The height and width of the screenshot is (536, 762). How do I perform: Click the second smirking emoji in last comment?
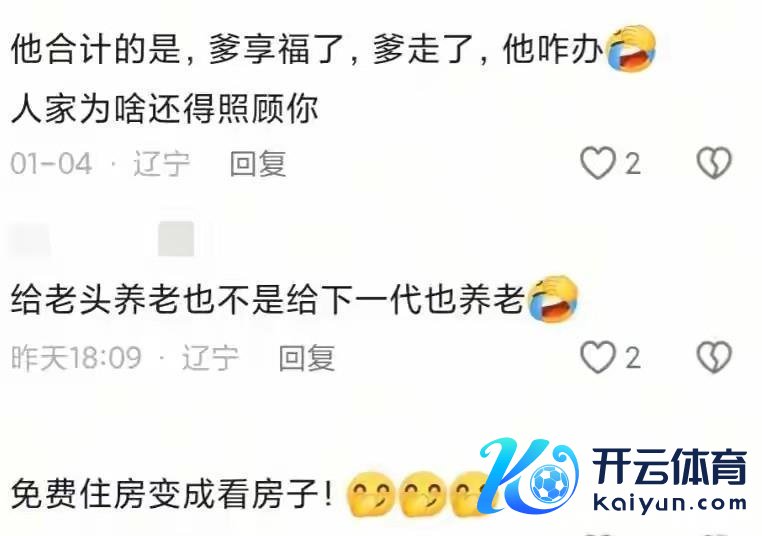click(422, 494)
